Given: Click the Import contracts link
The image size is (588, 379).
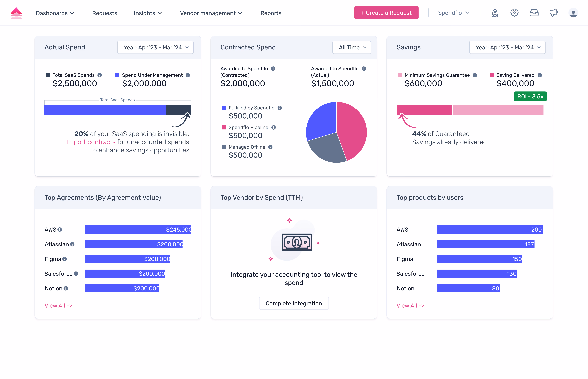Looking at the screenshot, I should [91, 142].
